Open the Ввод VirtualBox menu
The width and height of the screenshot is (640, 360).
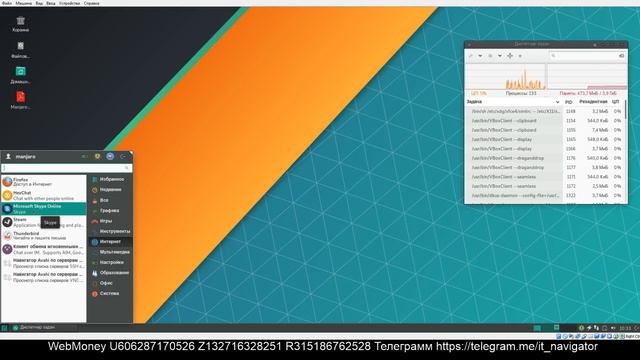tap(51, 3)
